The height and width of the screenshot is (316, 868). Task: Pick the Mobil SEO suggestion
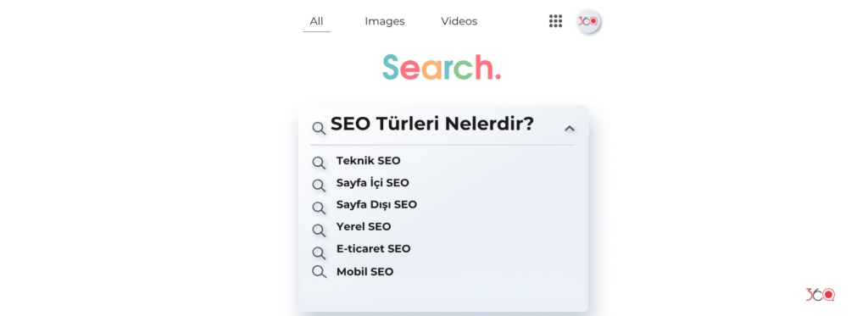pyautogui.click(x=364, y=272)
